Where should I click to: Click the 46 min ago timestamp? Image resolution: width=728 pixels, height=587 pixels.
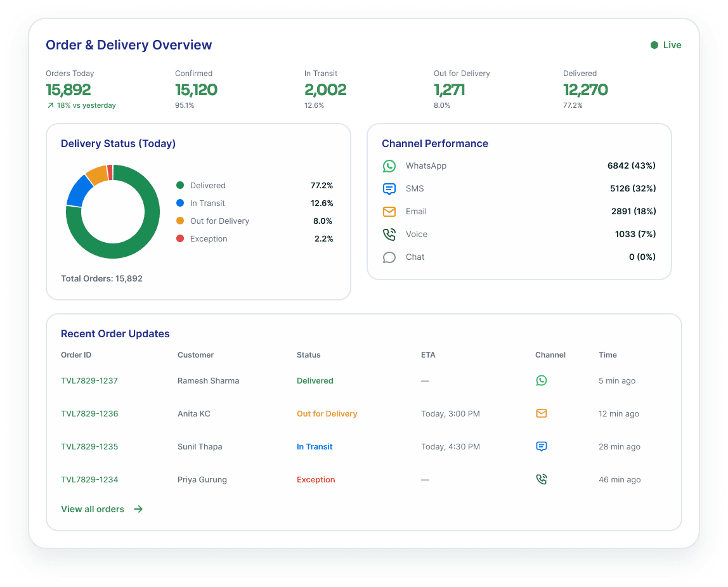pyautogui.click(x=620, y=479)
